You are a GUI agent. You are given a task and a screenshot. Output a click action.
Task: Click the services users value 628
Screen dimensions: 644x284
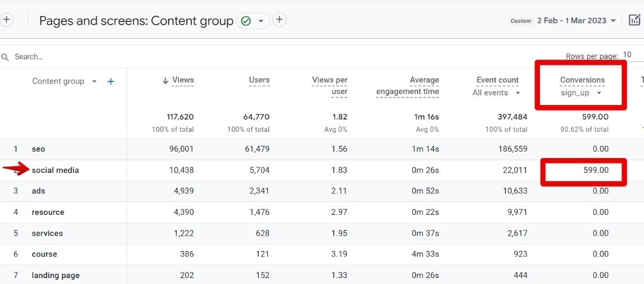pyautogui.click(x=262, y=233)
